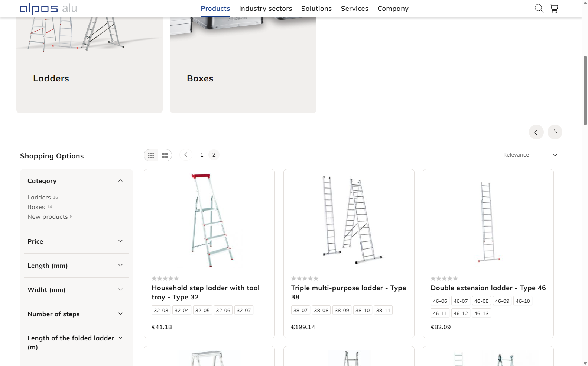Switch to grid view layout
This screenshot has width=588, height=366.
click(x=151, y=155)
